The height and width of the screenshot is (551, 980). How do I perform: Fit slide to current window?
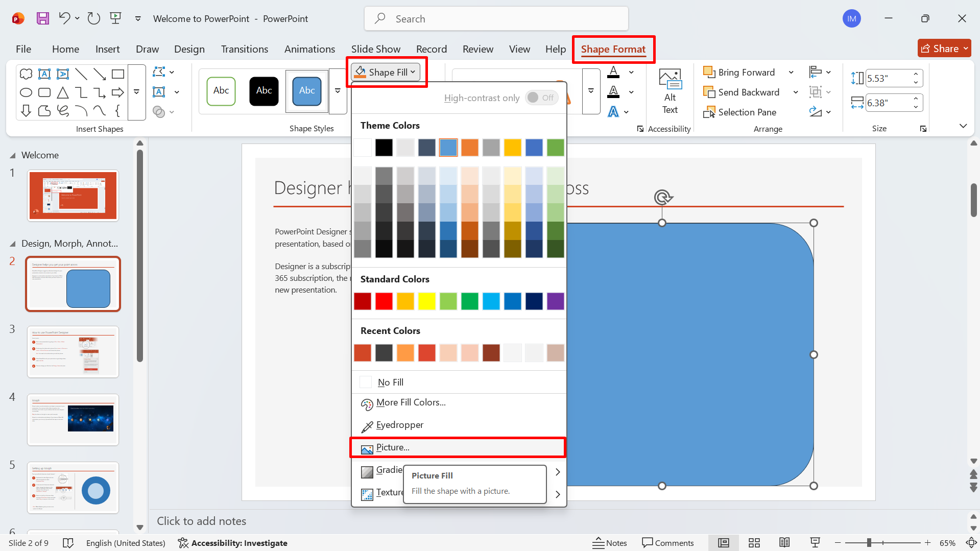click(x=972, y=543)
